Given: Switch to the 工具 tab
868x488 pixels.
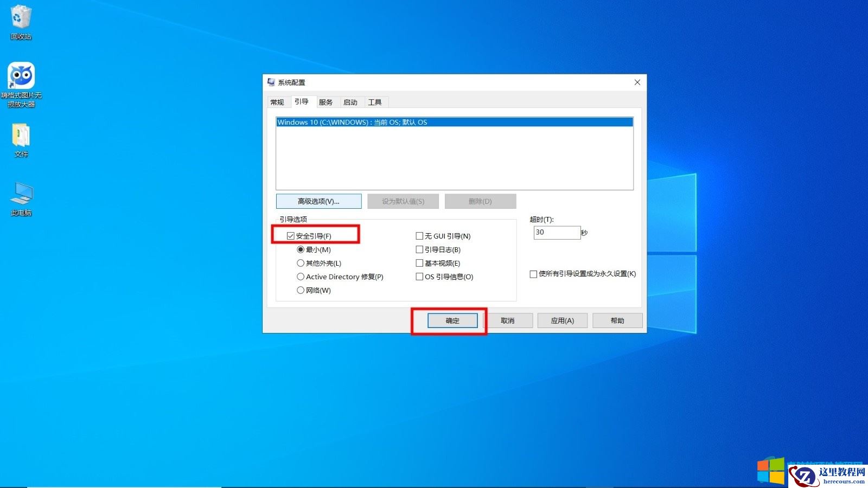Looking at the screenshot, I should [x=375, y=102].
